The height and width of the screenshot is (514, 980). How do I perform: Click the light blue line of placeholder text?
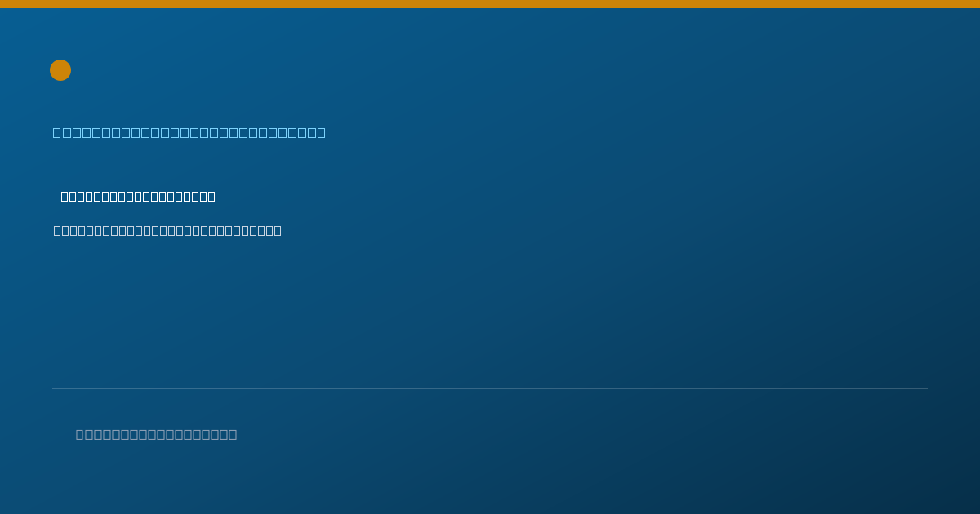point(189,133)
